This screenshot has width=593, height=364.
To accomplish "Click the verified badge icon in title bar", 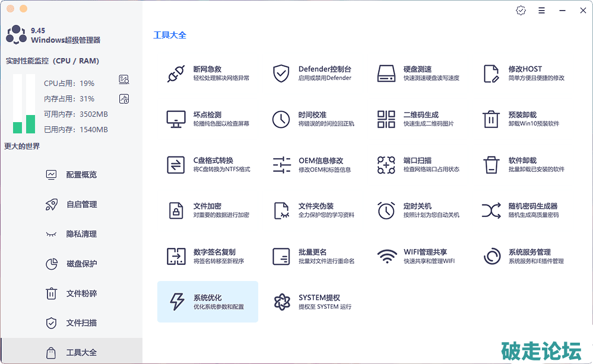I will (521, 11).
